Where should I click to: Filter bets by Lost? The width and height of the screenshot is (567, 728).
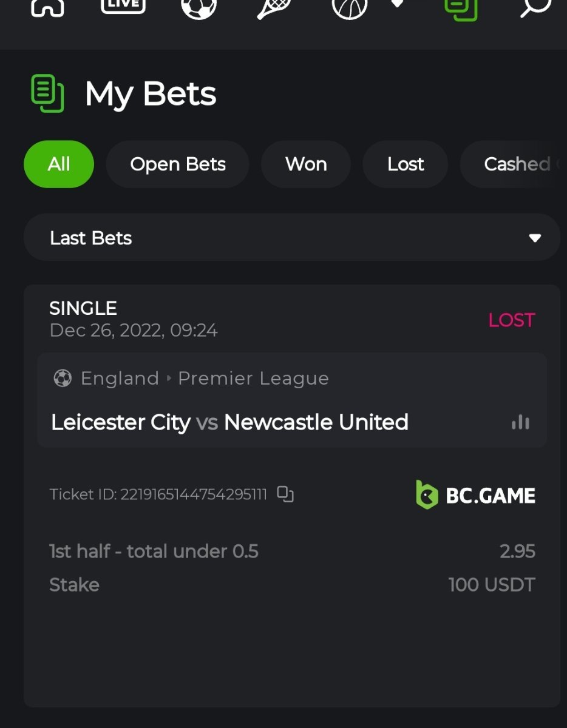tap(406, 164)
